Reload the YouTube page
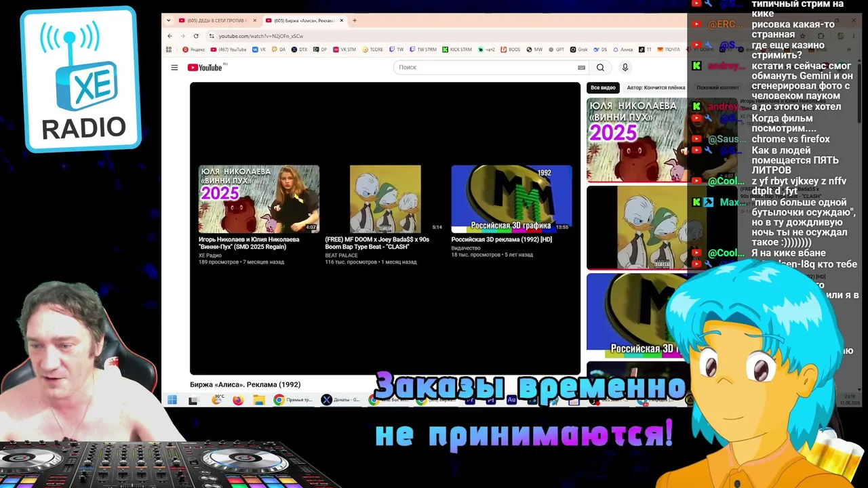868x488 pixels. pos(196,36)
